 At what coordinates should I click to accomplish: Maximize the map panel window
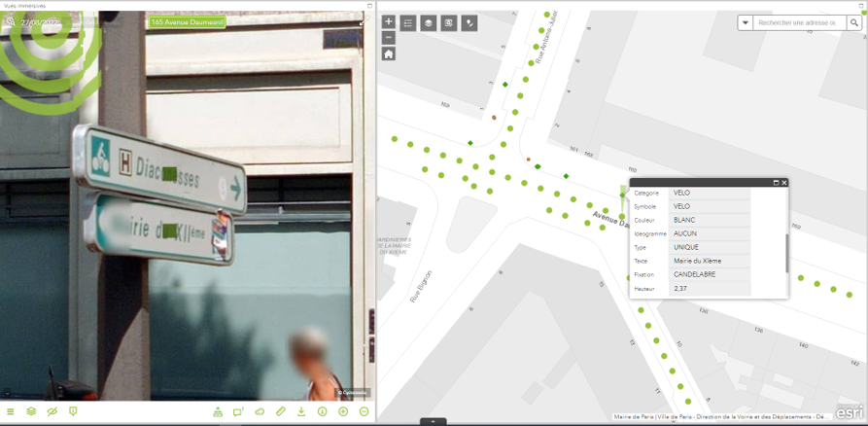[862, 5]
